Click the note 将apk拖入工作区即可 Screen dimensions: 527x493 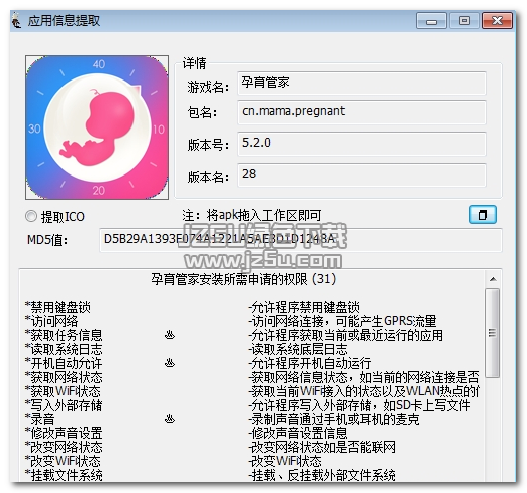(264, 215)
